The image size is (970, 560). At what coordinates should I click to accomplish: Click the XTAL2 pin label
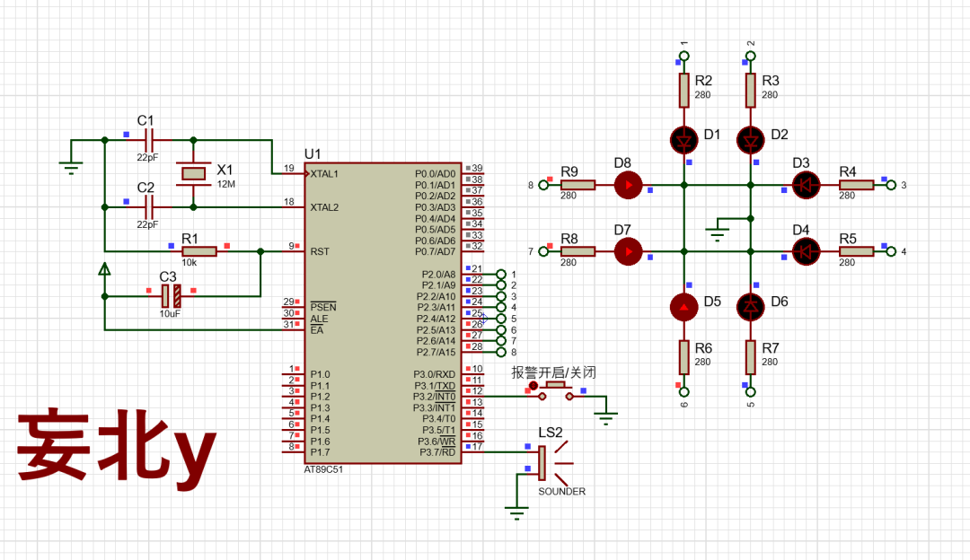(x=324, y=207)
